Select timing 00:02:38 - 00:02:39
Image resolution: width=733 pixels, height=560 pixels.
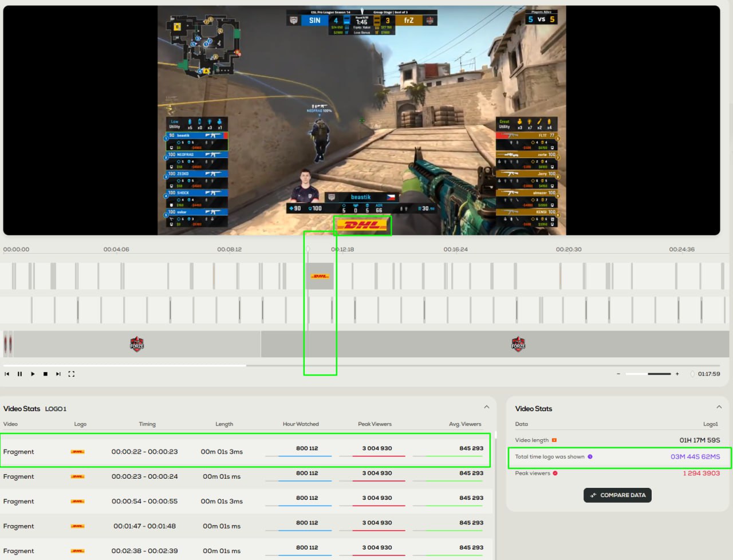(x=144, y=551)
